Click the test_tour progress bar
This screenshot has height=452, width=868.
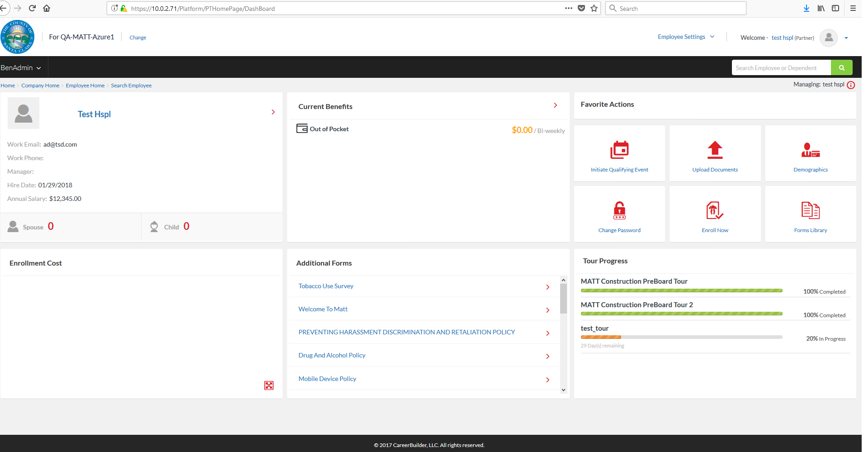tap(681, 337)
